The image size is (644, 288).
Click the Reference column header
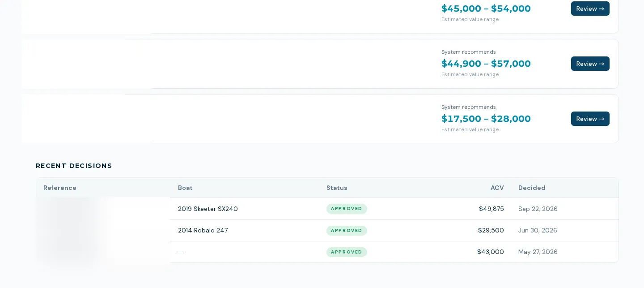(x=60, y=188)
